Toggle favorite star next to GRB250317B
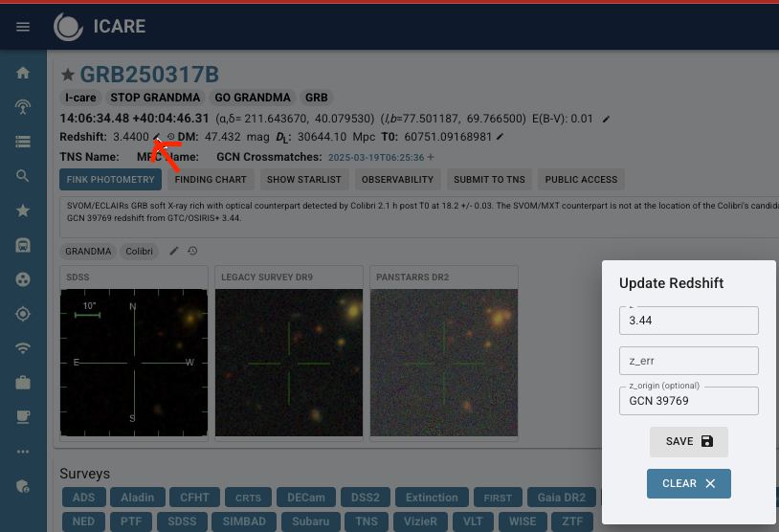This screenshot has height=532, width=779. click(x=68, y=75)
